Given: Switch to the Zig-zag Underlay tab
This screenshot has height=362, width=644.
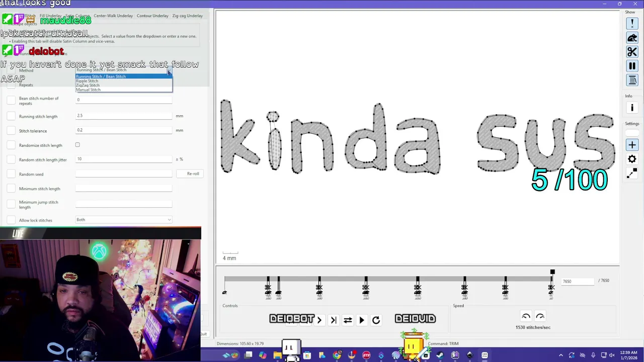Looking at the screenshot, I should pos(187,16).
